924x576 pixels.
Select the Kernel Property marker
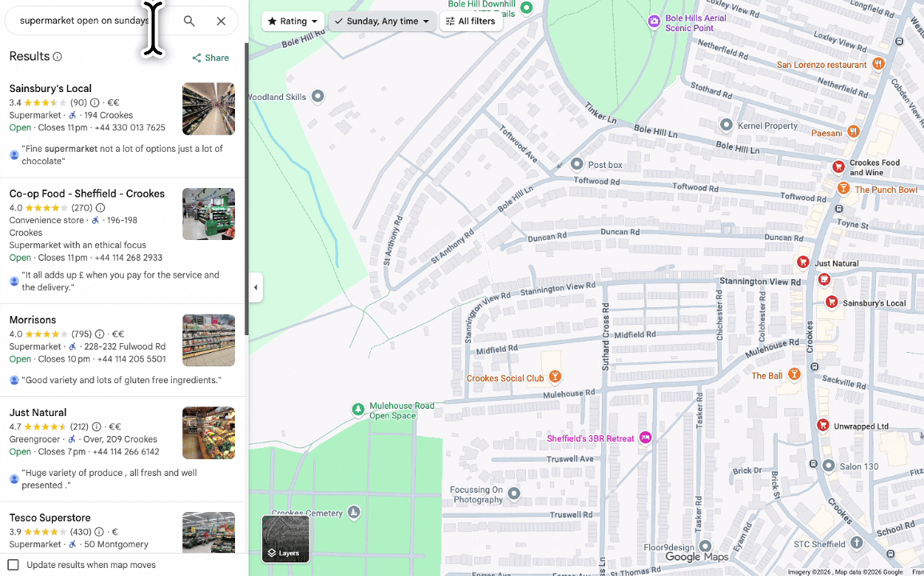pos(727,125)
